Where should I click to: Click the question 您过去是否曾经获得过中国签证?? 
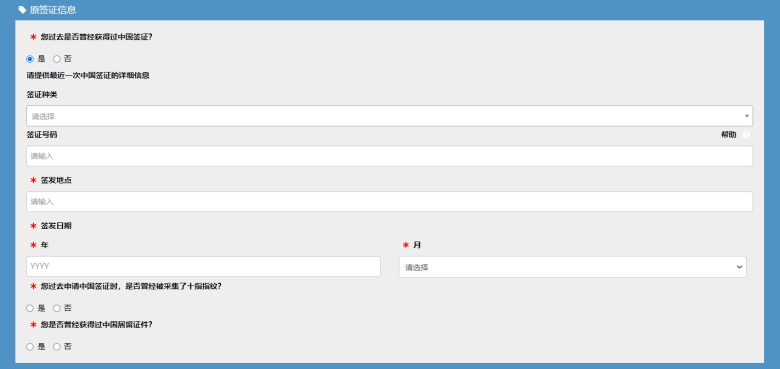click(x=96, y=37)
